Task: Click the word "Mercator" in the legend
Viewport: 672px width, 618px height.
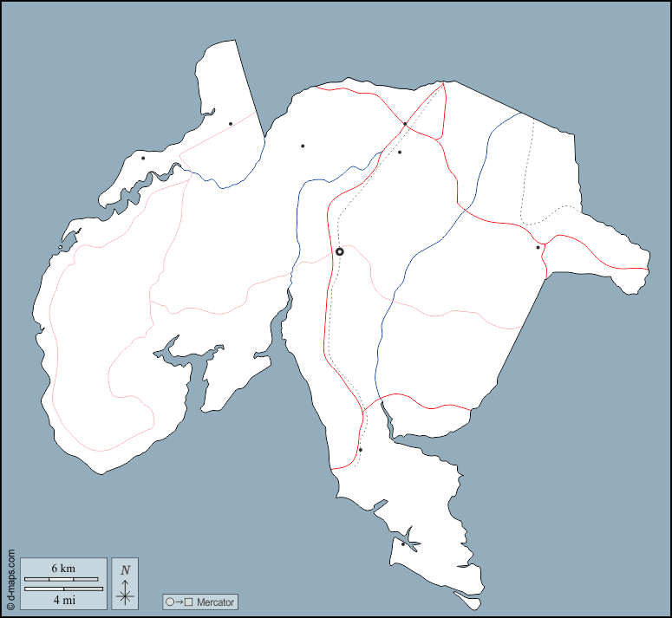Action: point(214,602)
